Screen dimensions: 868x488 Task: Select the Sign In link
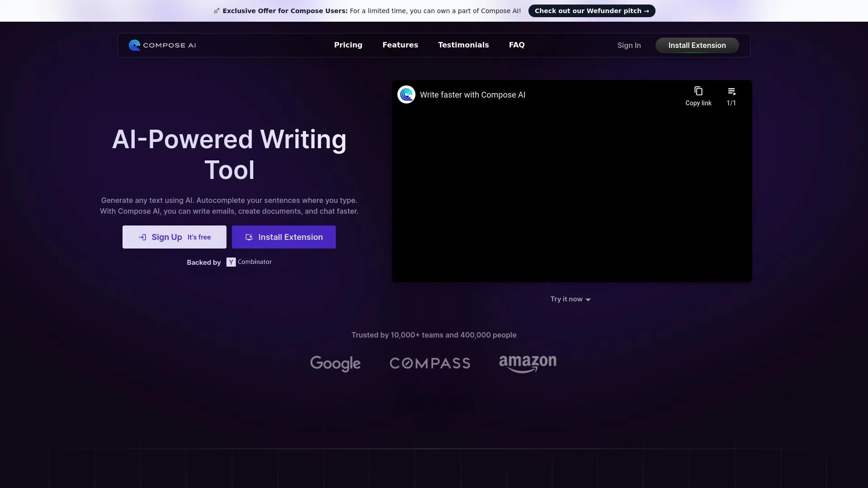tap(629, 45)
